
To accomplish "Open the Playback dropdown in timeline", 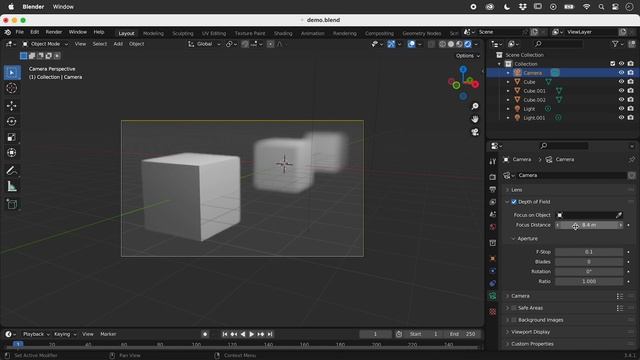I will 36,334.
